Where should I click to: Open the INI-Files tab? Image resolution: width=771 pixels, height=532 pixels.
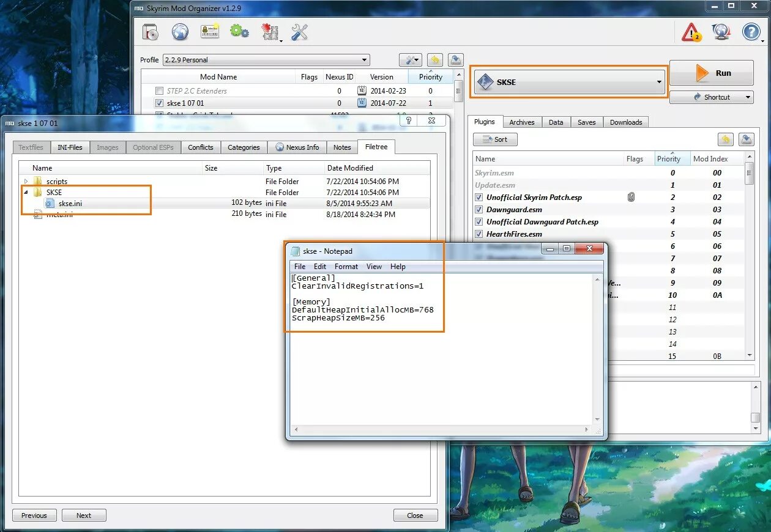70,147
